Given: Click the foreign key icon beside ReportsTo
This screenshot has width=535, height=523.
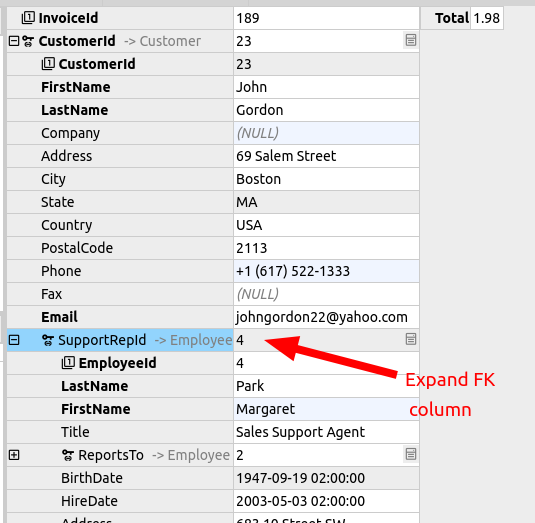Looking at the screenshot, I should tap(68, 455).
